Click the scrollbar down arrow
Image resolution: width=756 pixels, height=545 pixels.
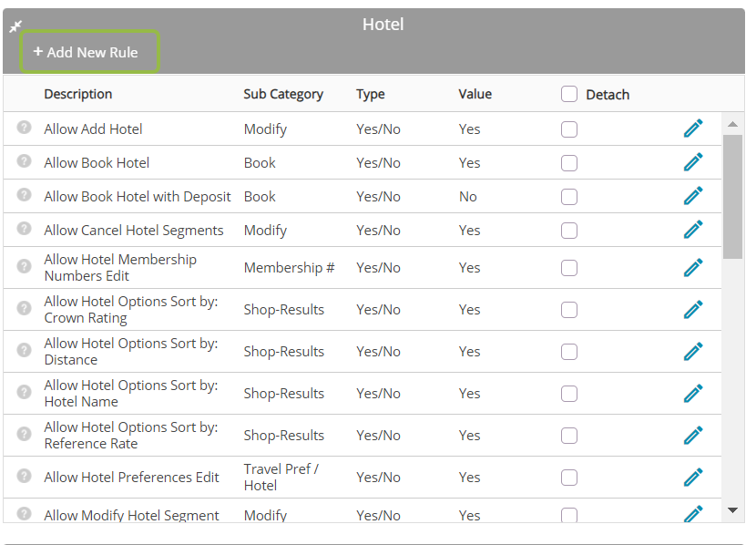(732, 509)
